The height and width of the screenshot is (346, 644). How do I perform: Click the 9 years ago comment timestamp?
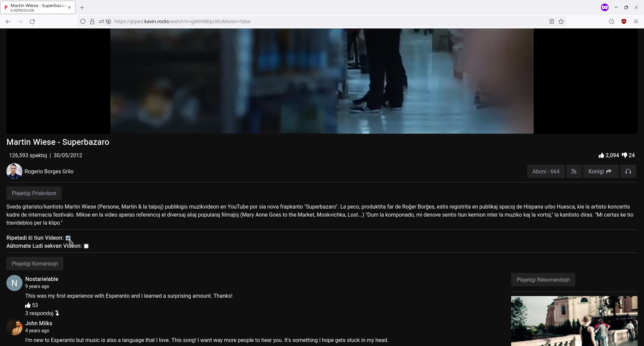(x=37, y=286)
